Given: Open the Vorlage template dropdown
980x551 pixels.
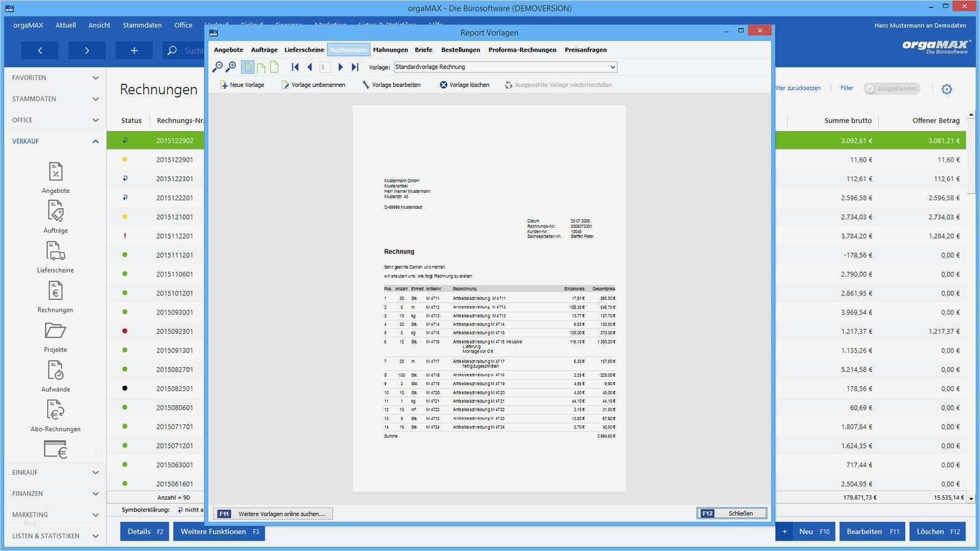Looking at the screenshot, I should [x=505, y=67].
